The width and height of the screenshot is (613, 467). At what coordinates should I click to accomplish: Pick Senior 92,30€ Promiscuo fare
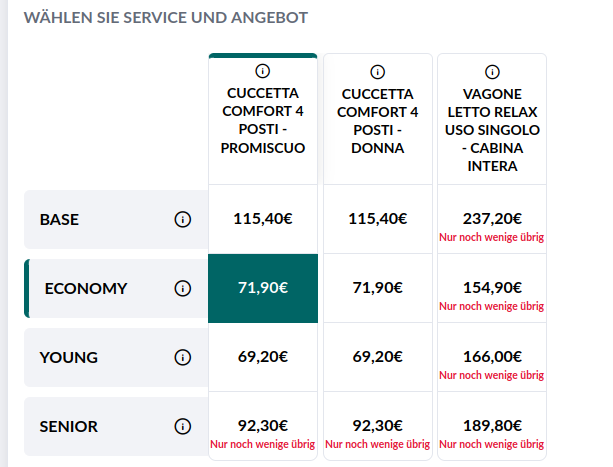coord(263,426)
